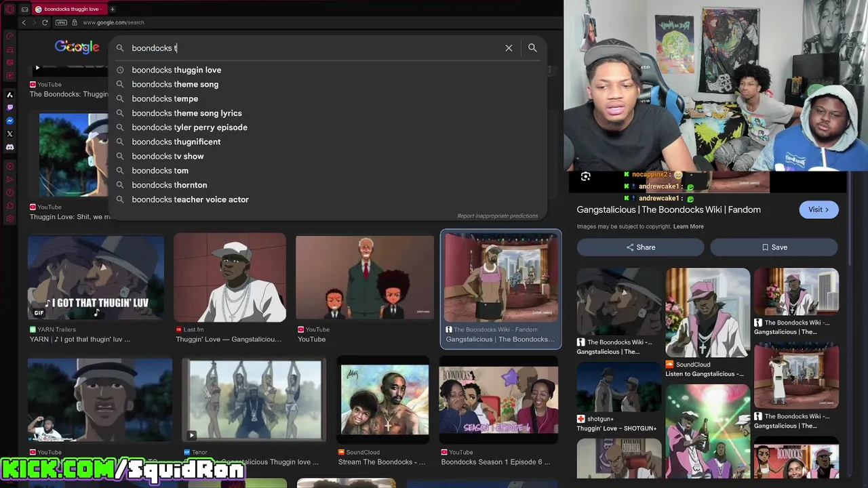Clear the search box with X
The image size is (868, 488).
[x=509, y=48]
